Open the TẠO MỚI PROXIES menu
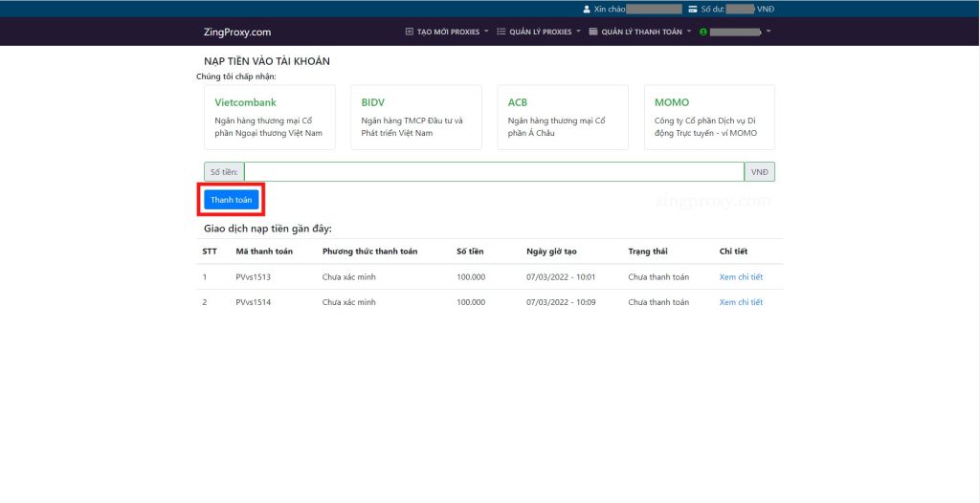This screenshot has height=503, width=980. [x=448, y=32]
